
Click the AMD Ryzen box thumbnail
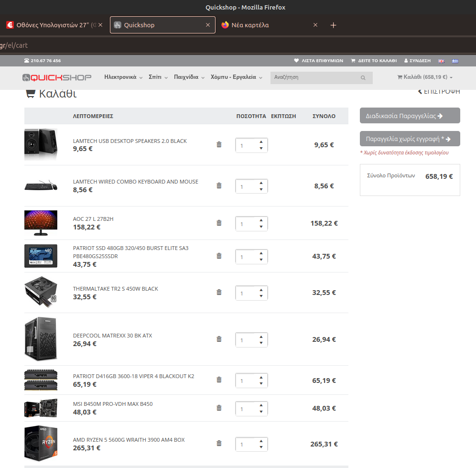(41, 444)
